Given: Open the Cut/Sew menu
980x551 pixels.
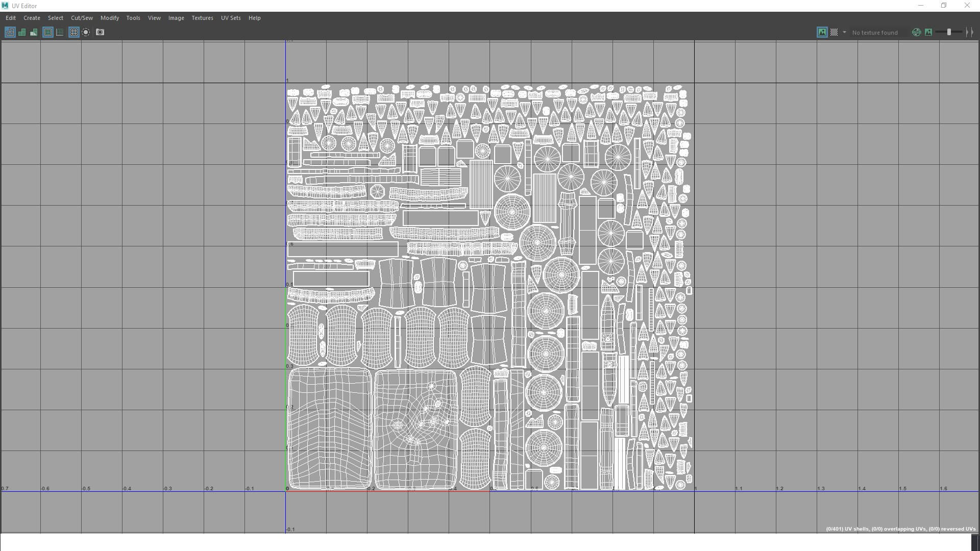Looking at the screenshot, I should tap(82, 18).
